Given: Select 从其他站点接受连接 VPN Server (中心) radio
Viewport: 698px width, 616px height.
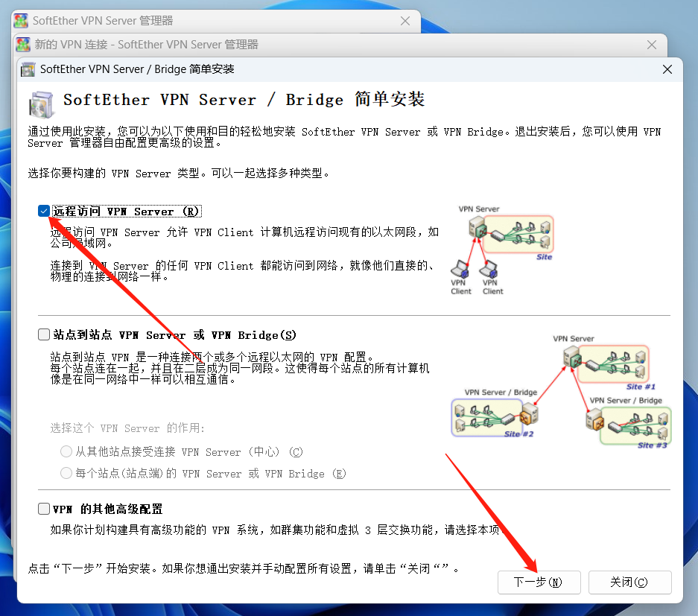Looking at the screenshot, I should pyautogui.click(x=66, y=452).
